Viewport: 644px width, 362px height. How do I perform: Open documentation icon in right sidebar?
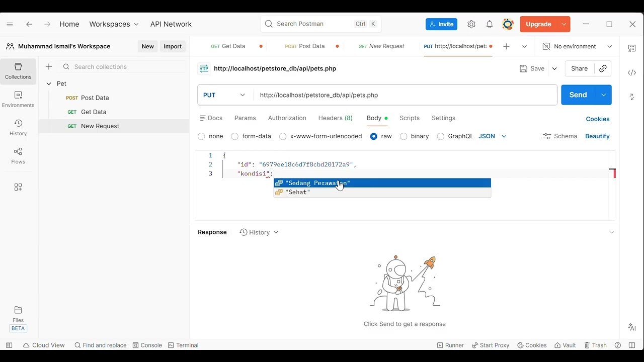(x=632, y=48)
